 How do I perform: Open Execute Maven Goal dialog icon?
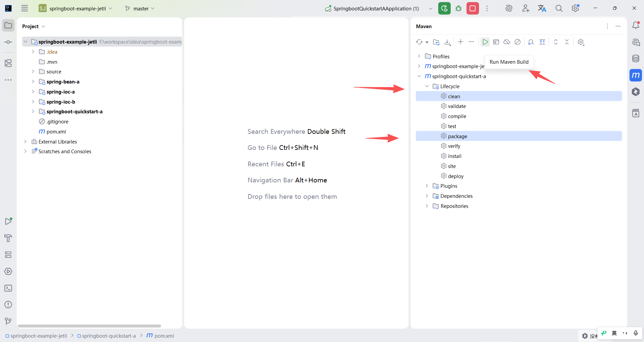[x=496, y=42]
